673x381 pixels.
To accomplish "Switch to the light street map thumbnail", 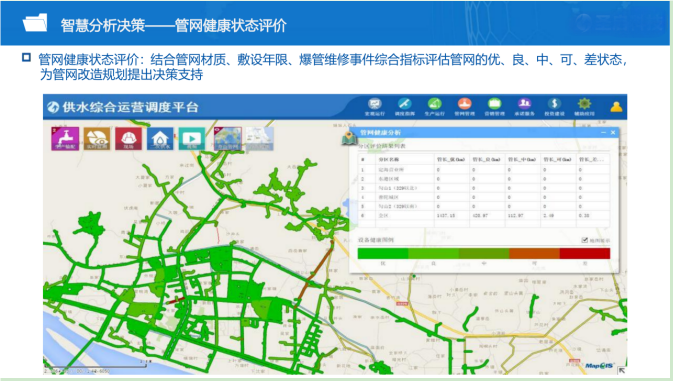I will coord(260,138).
